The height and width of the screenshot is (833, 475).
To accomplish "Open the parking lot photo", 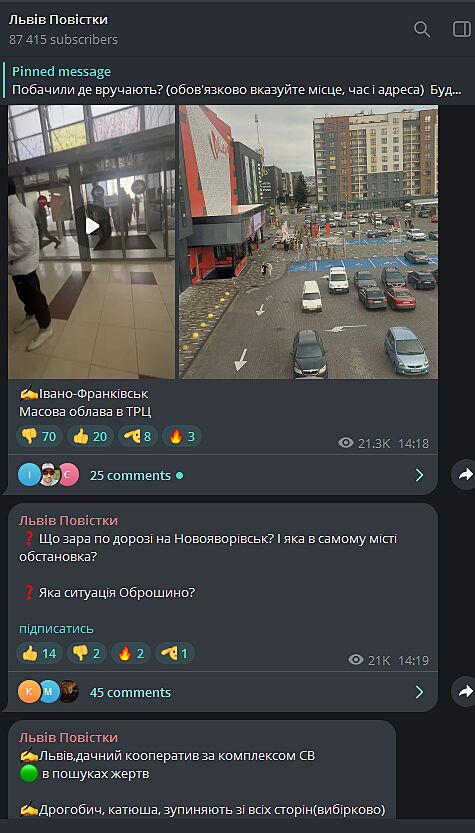I will [308, 242].
